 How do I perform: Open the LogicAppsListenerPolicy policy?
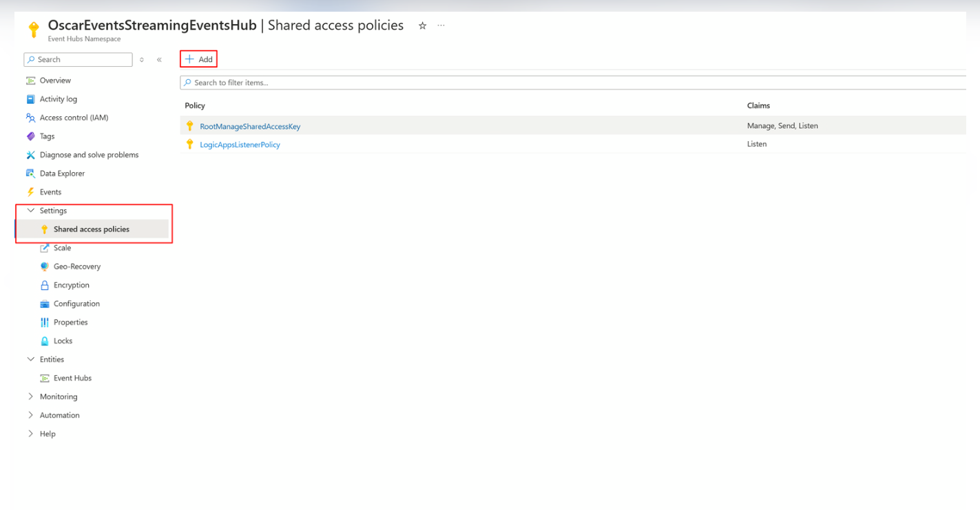[x=240, y=145]
